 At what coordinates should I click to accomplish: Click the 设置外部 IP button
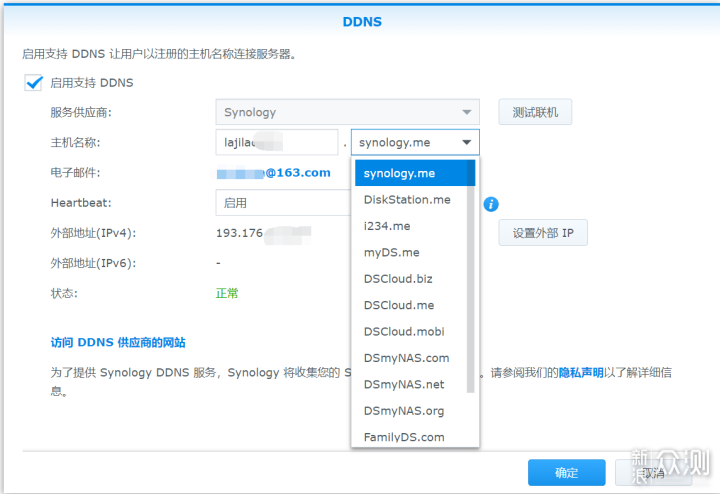click(x=543, y=233)
